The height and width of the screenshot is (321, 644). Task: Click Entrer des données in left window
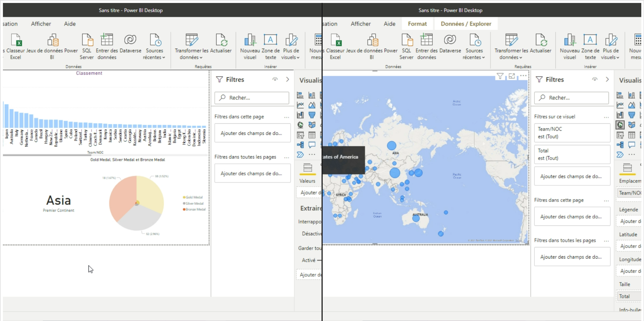point(107,46)
